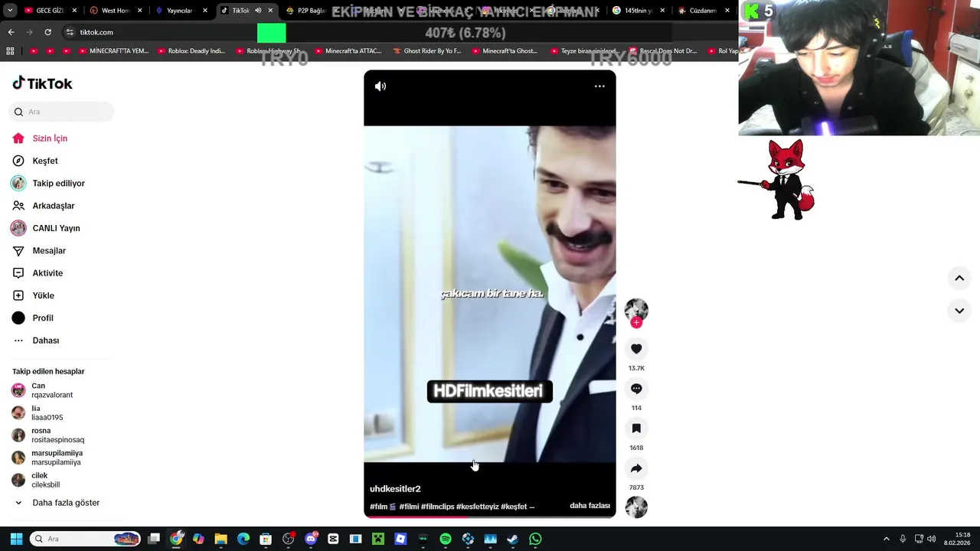Like the video with the heart icon

pyautogui.click(x=636, y=349)
